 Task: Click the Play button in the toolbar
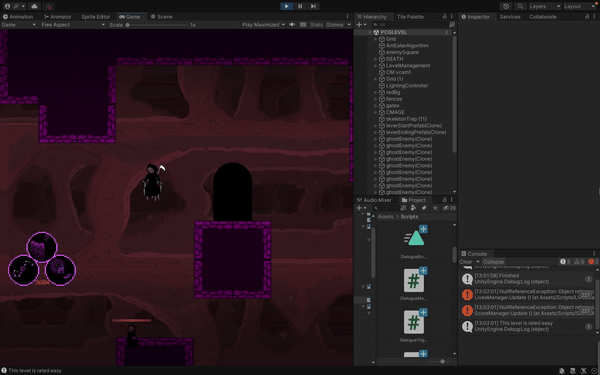point(287,6)
